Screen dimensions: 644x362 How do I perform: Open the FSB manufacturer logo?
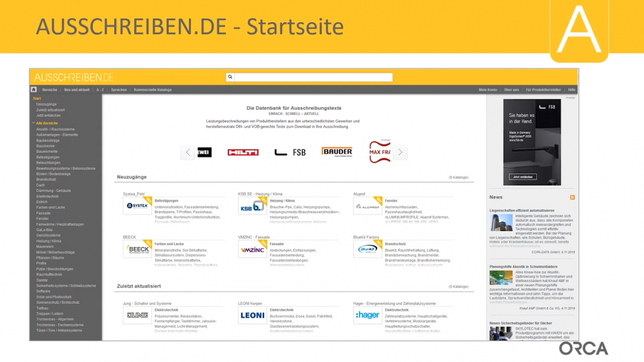[290, 153]
